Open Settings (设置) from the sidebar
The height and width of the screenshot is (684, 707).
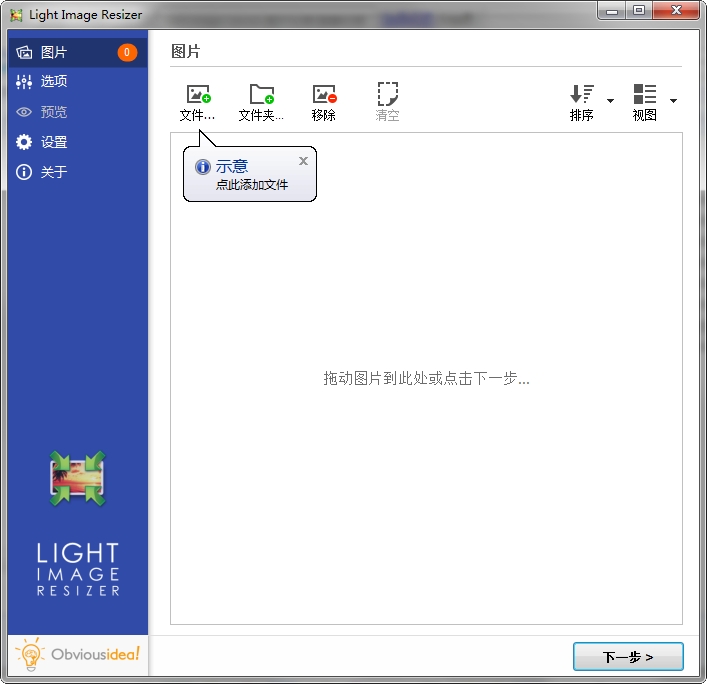coord(55,142)
